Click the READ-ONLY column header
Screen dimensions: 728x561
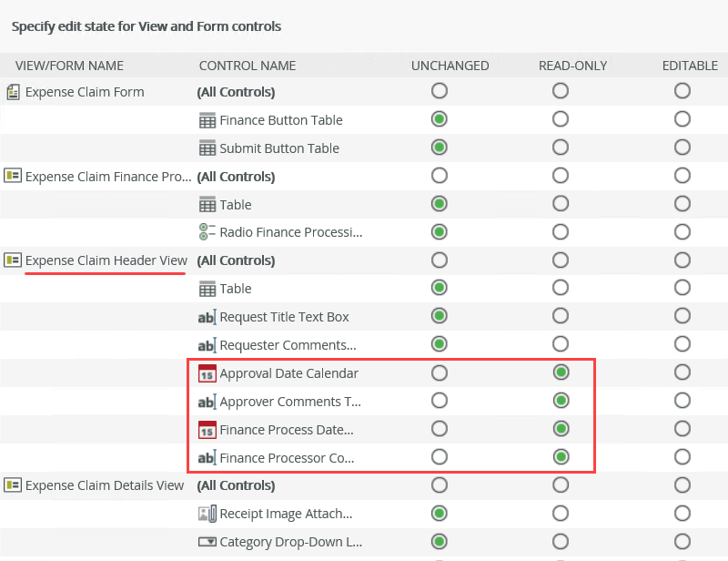tap(572, 66)
